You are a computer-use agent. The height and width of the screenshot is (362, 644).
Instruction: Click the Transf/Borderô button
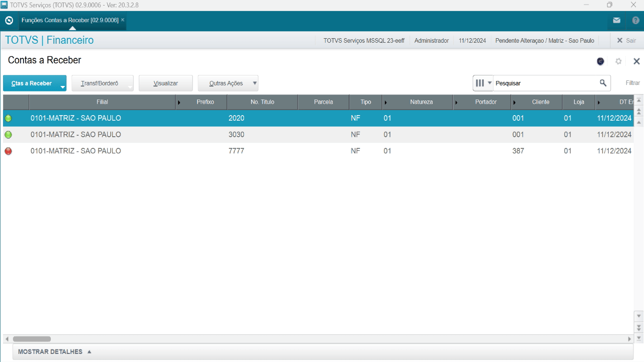(100, 83)
